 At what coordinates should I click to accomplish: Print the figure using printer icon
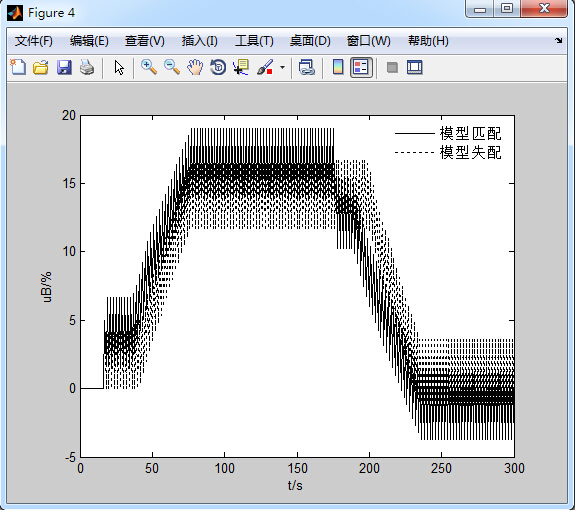point(87,67)
